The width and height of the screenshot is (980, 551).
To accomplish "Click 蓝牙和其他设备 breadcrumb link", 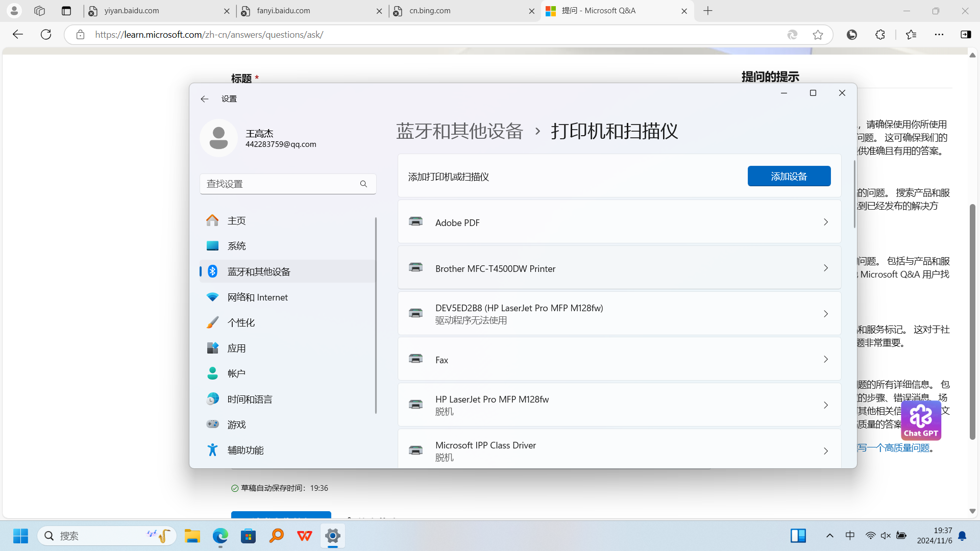I will coord(460,131).
